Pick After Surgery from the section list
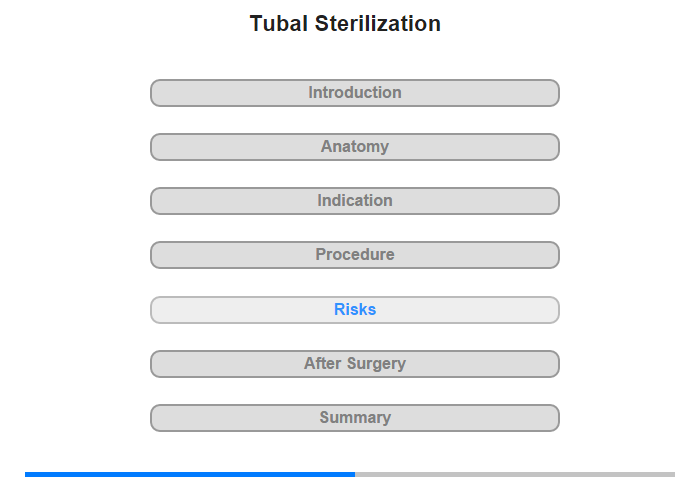 tap(355, 363)
